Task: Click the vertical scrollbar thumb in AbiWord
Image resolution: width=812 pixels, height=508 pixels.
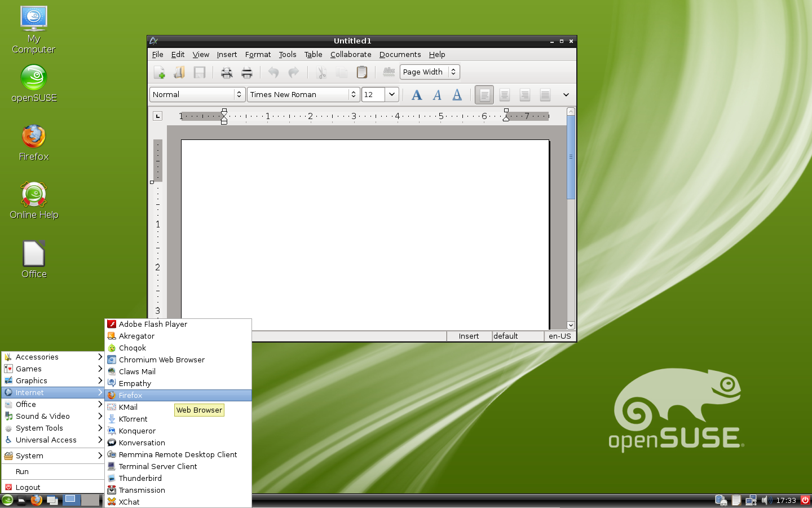Action: coord(571,157)
